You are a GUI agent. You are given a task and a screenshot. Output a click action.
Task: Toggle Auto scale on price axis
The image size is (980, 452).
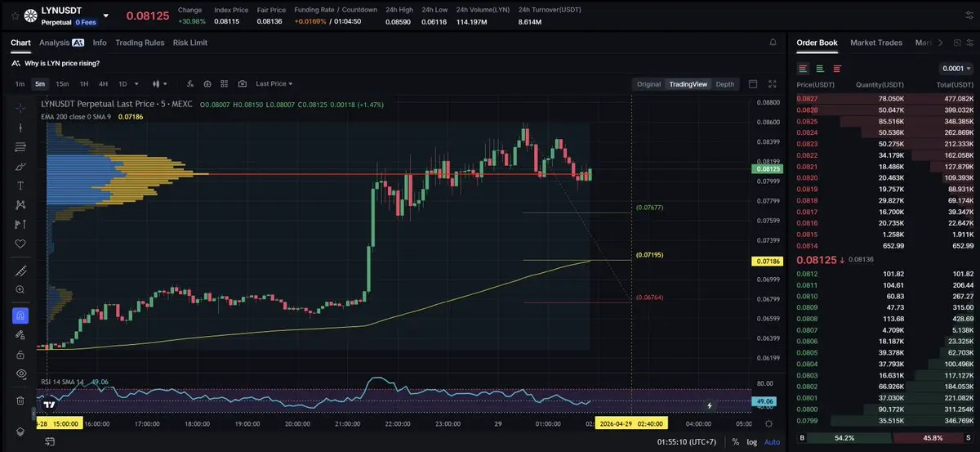(772, 442)
